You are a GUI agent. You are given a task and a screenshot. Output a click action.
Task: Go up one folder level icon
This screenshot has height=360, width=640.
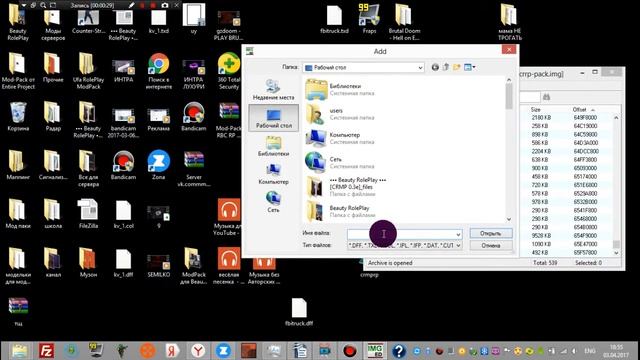446,67
